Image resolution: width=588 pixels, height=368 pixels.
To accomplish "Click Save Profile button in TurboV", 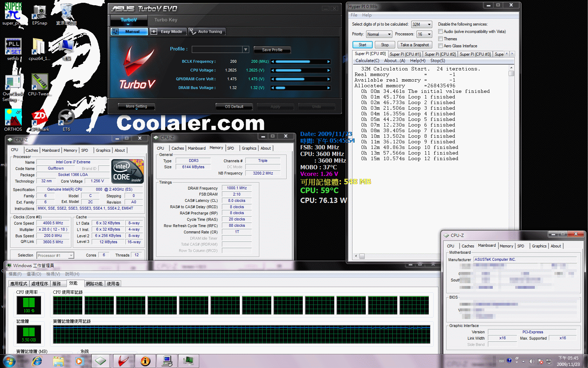I will pos(272,50).
